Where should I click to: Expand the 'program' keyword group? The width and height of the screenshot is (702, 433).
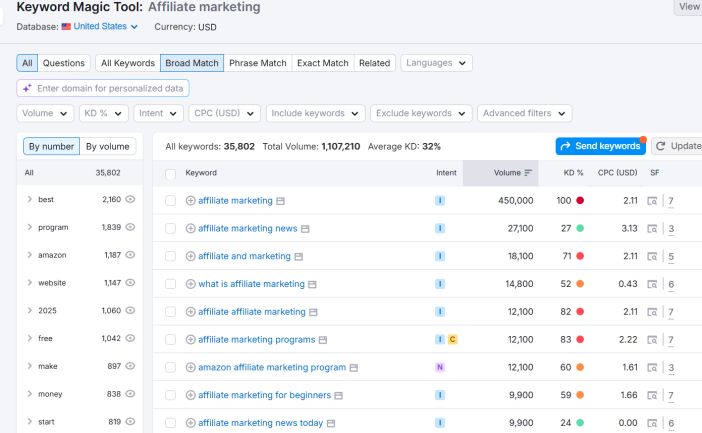(x=30, y=228)
